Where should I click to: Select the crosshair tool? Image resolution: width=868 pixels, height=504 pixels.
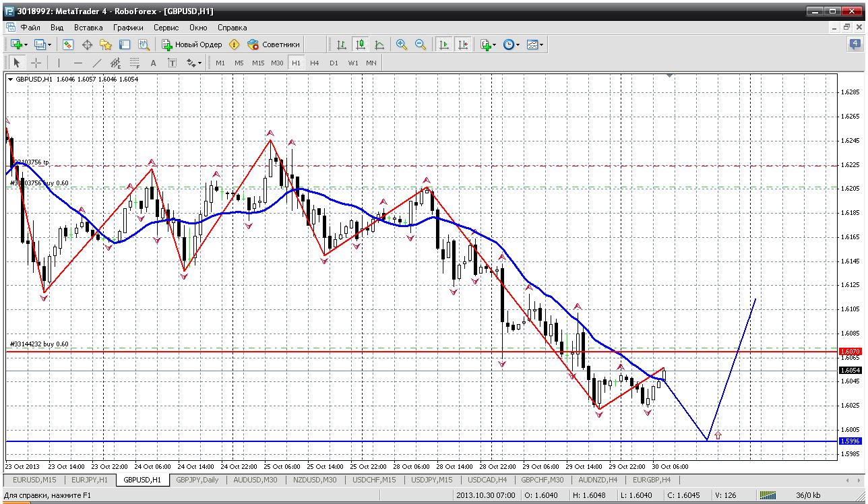click(36, 63)
